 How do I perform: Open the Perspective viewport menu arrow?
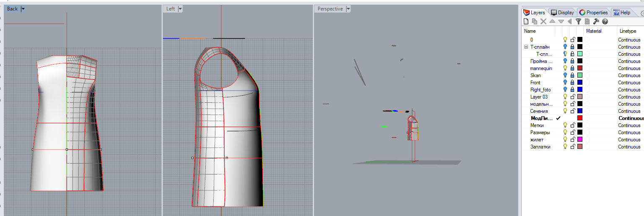tap(348, 9)
